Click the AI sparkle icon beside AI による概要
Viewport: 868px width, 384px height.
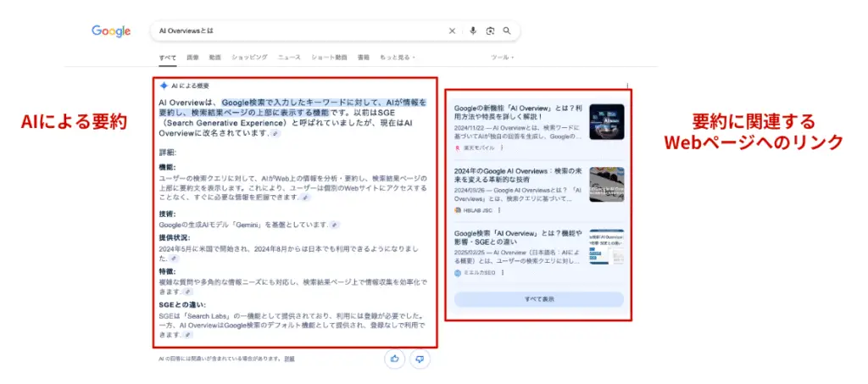click(x=164, y=86)
